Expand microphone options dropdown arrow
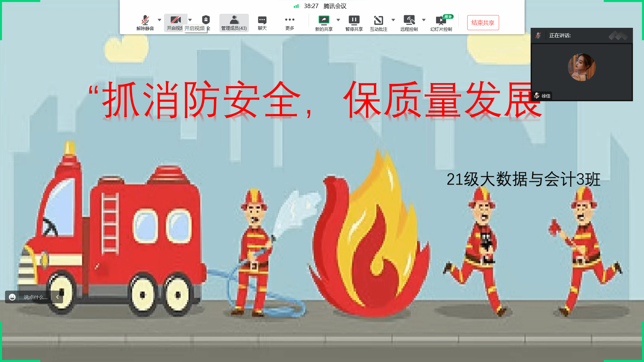The image size is (644, 362). click(160, 20)
